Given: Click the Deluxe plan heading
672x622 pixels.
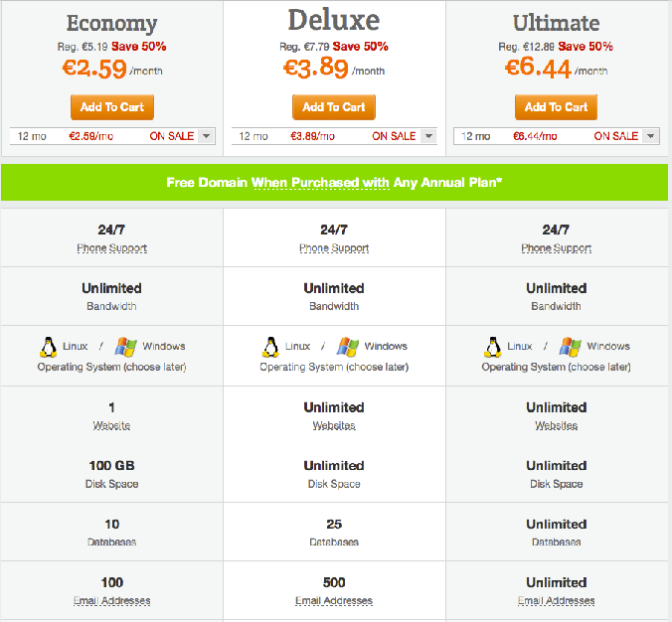Looking at the screenshot, I should coord(334,20).
